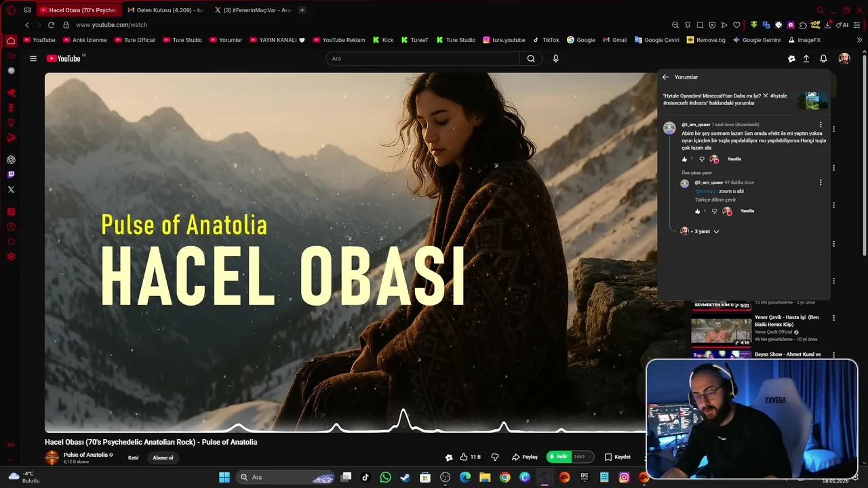
Task: Add page to favorites heart icon
Action: 736,25
